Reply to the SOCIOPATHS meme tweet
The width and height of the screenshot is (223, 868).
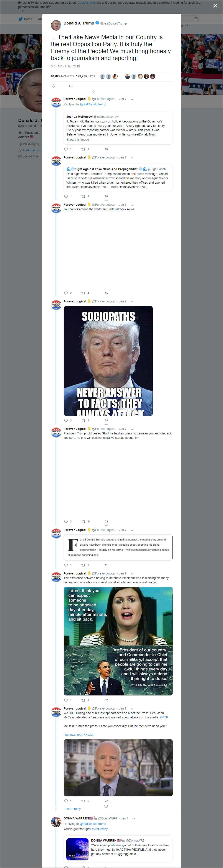click(66, 421)
